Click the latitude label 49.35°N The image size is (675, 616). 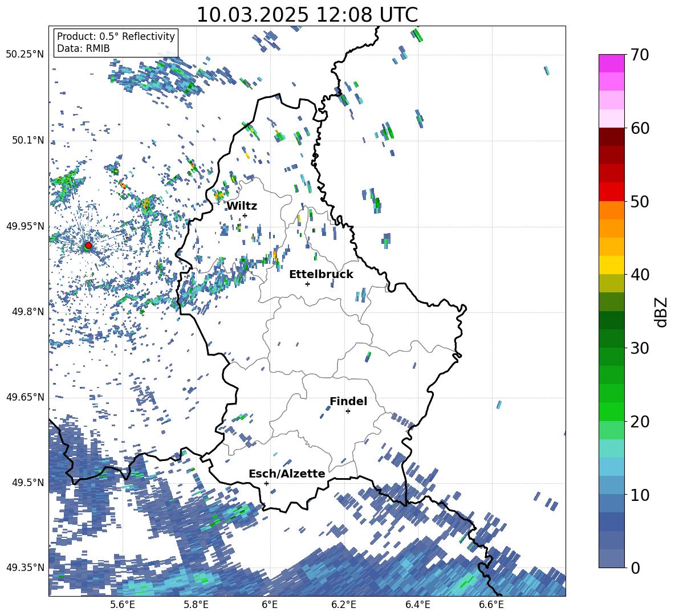pyautogui.click(x=25, y=568)
